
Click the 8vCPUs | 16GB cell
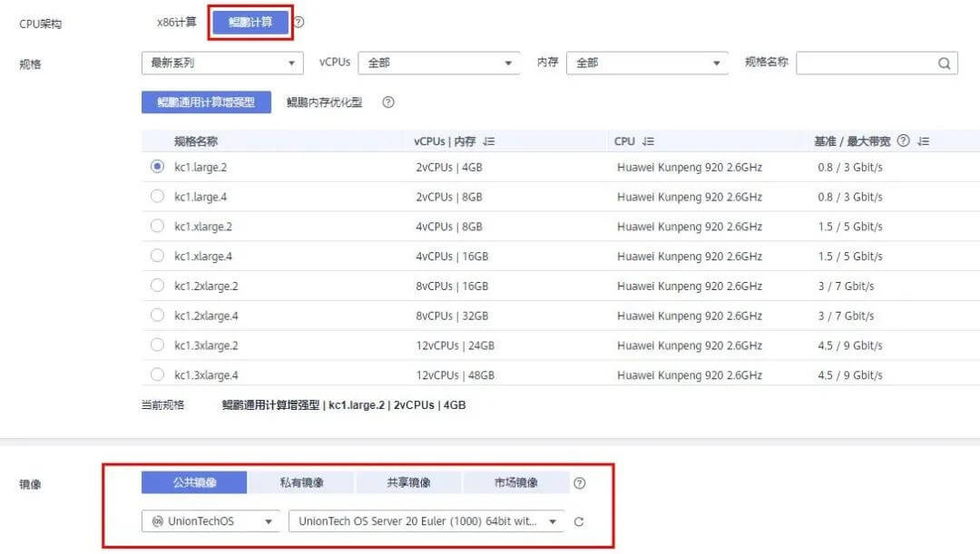[x=452, y=286]
